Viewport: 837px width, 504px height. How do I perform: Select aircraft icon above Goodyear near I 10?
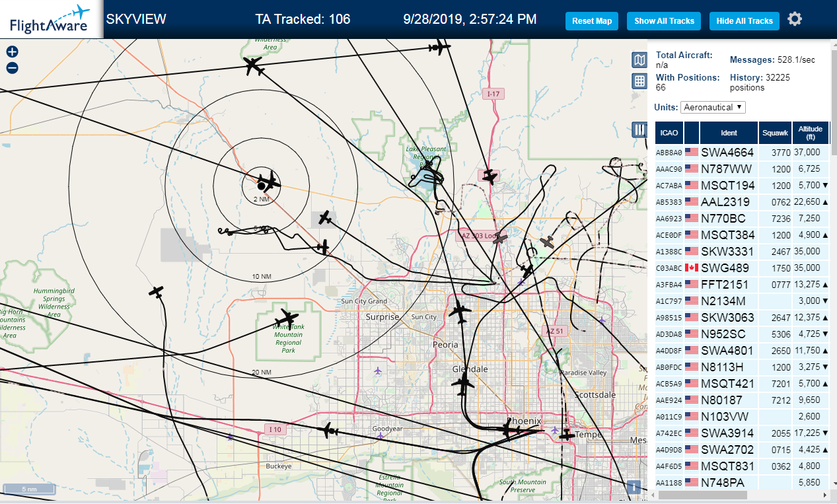[328, 431]
